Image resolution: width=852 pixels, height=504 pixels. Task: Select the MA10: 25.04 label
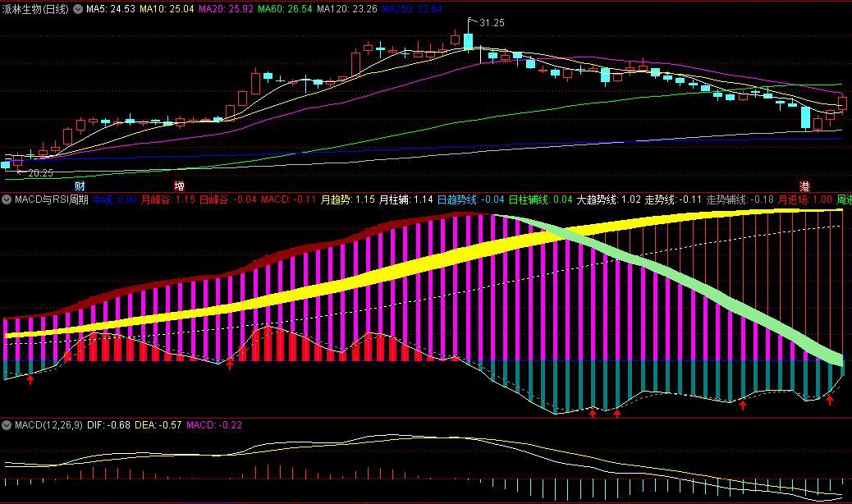click(x=167, y=9)
